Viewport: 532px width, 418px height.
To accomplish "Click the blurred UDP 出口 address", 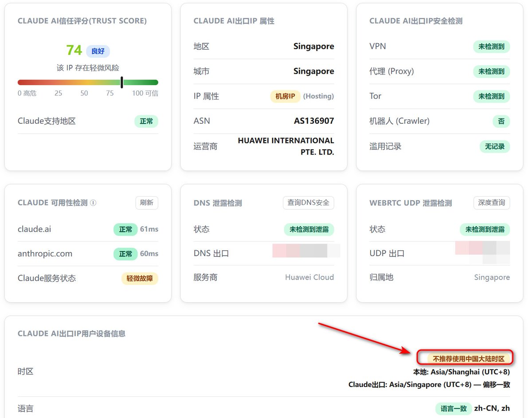I will 483,252.
